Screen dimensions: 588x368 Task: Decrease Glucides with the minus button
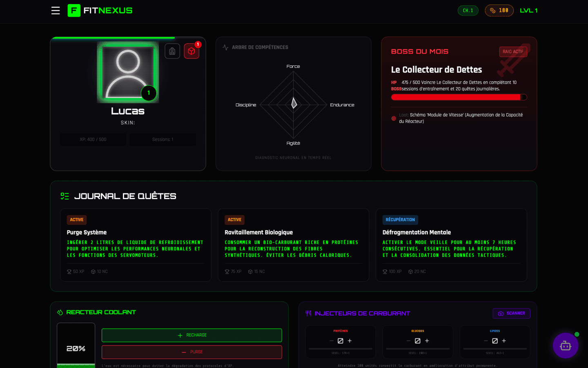[409, 341]
